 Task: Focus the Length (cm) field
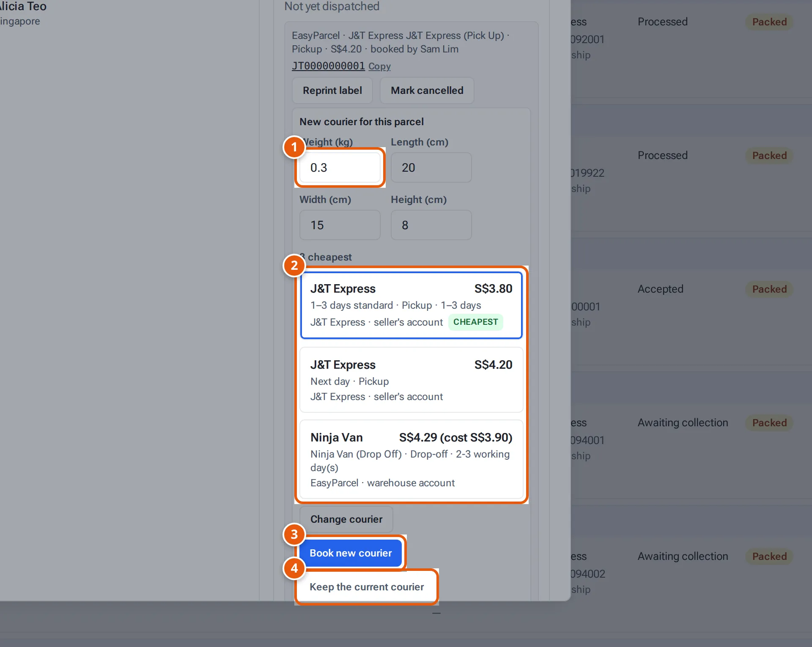pos(431,167)
